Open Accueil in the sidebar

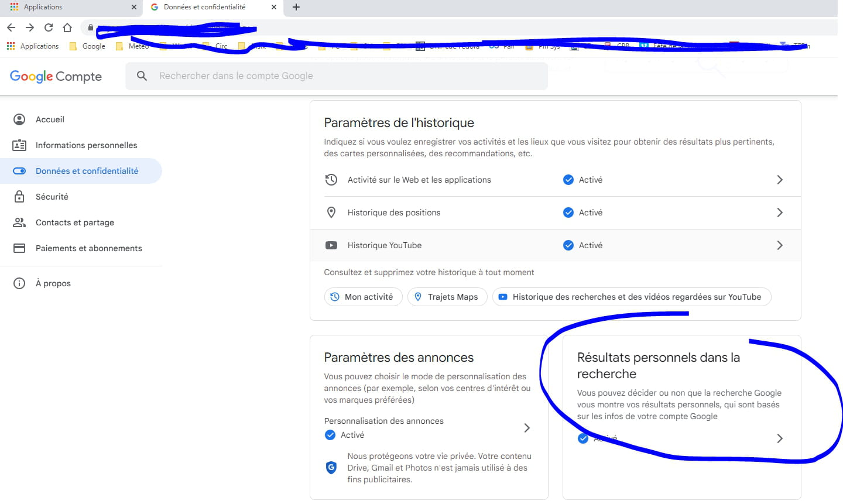tap(81, 119)
